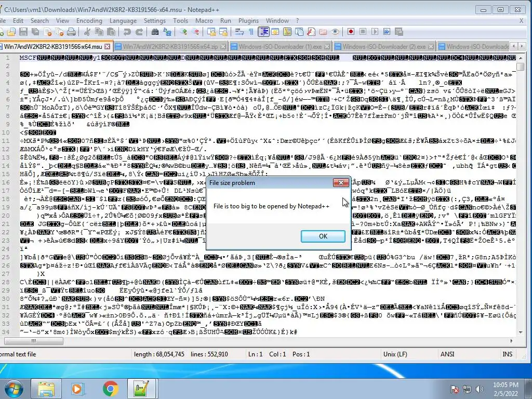This screenshot has width=532, height=399.
Task: Click the Undo arrow icon
Action: [x=127, y=32]
